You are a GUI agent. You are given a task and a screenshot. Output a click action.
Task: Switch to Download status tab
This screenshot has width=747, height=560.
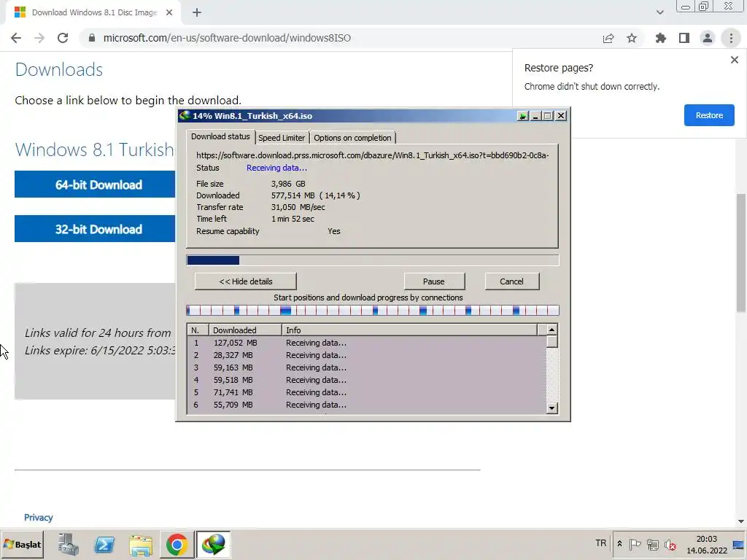point(220,136)
